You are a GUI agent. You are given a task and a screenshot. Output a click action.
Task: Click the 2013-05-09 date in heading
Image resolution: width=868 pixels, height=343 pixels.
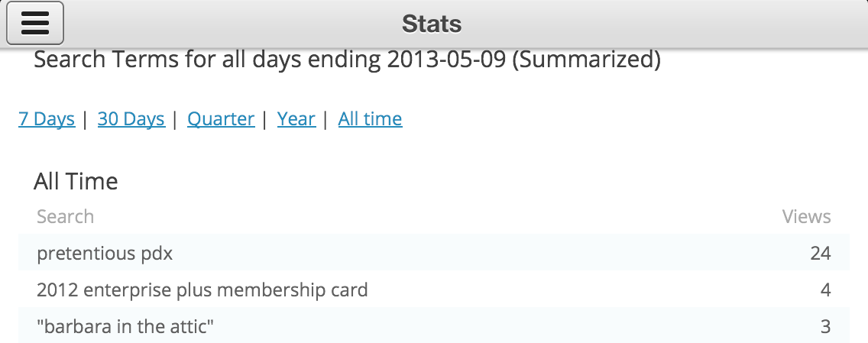click(446, 60)
